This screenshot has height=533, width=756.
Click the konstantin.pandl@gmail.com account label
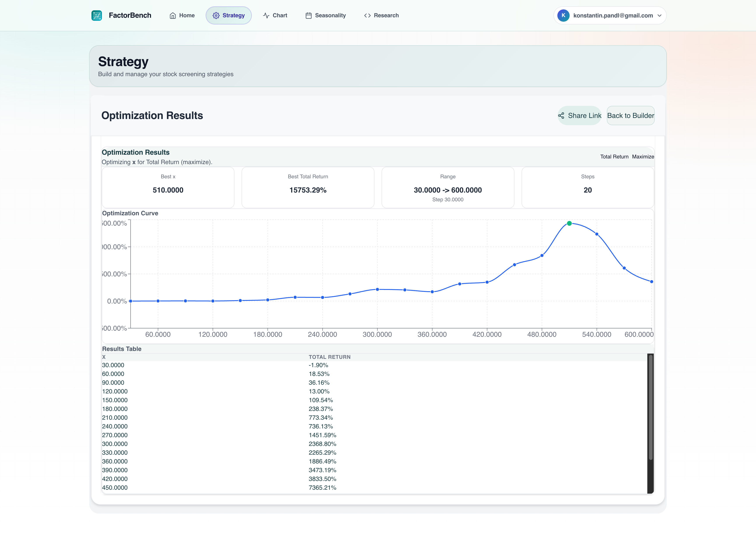613,15
